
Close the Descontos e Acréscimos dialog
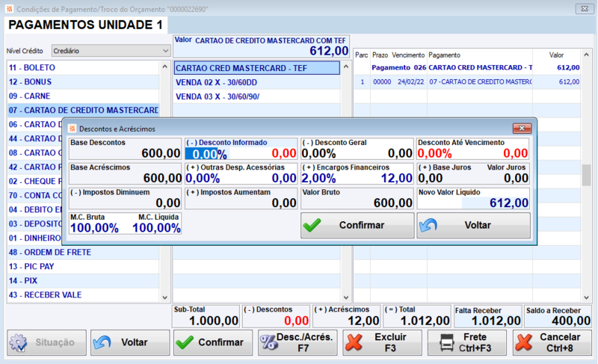point(522,129)
